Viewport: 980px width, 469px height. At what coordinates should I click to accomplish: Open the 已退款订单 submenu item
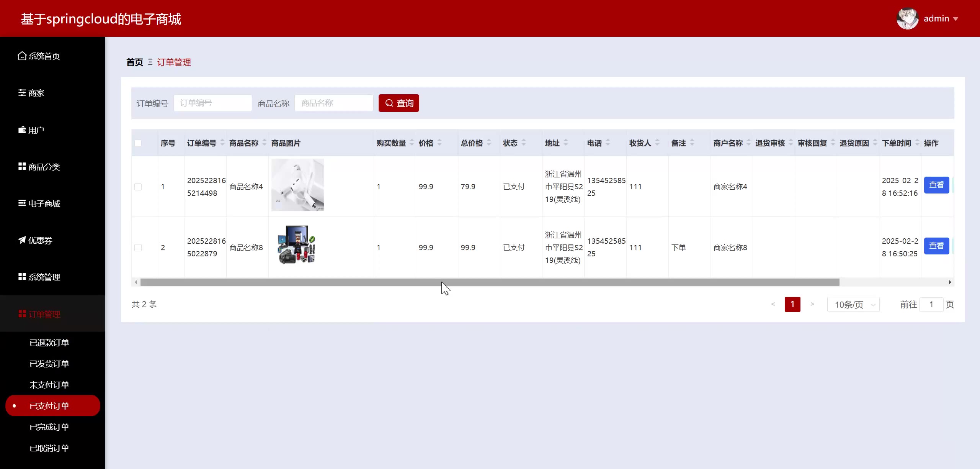[49, 343]
